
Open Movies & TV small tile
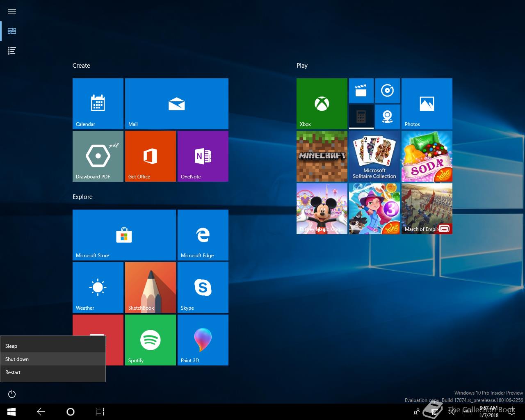361,91
